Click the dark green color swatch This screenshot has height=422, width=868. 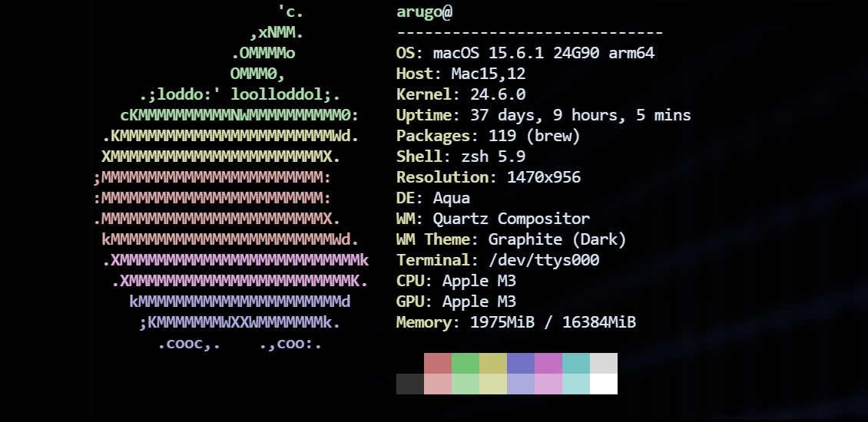[x=465, y=364]
